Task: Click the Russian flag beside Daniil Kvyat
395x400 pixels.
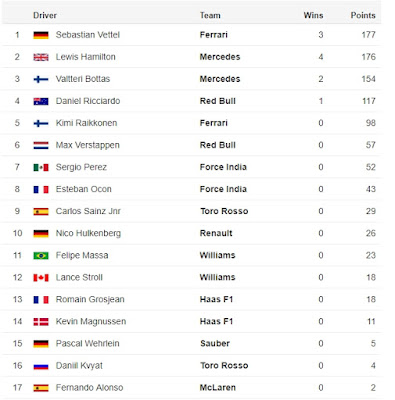Action: (41, 366)
